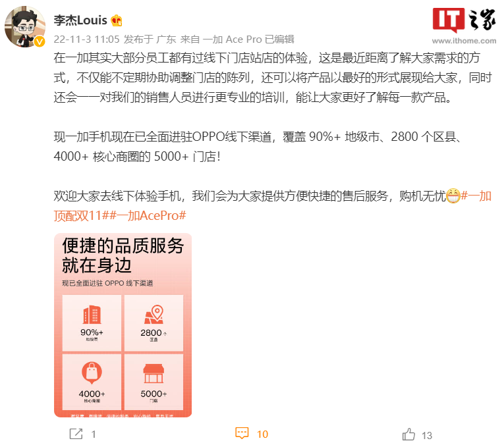Click the 4000+ shopping bag tile
The width and height of the screenshot is (504, 447).
92,382
